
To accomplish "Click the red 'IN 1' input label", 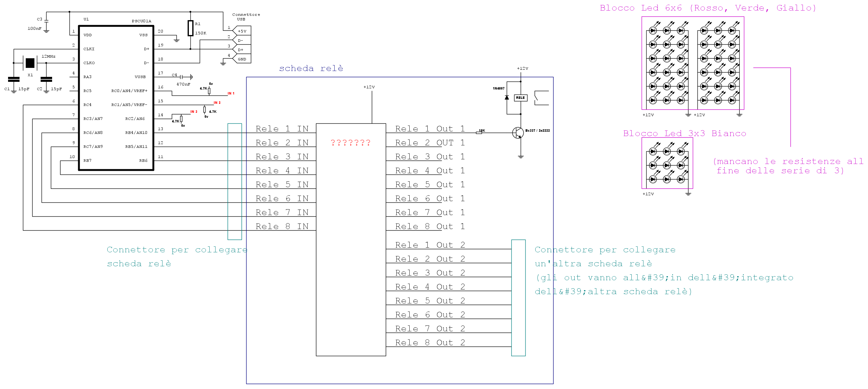I will (x=231, y=93).
